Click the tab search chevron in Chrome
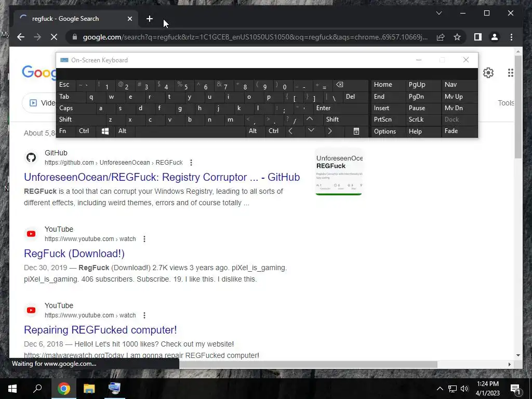Image resolution: width=532 pixels, height=399 pixels. click(x=438, y=13)
